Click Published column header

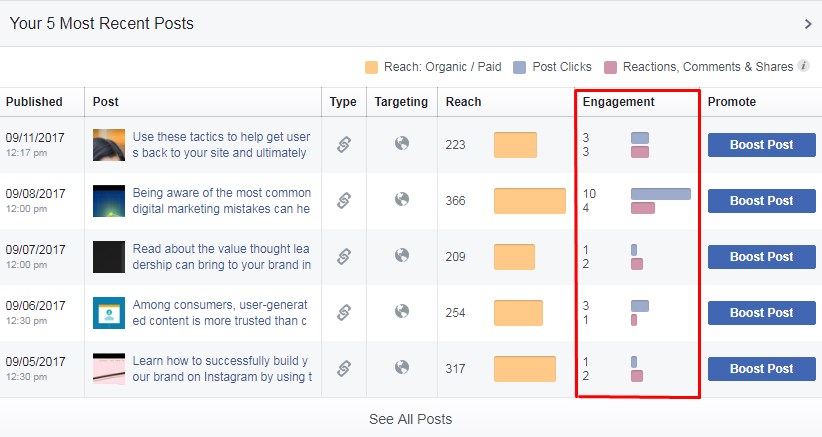(34, 102)
